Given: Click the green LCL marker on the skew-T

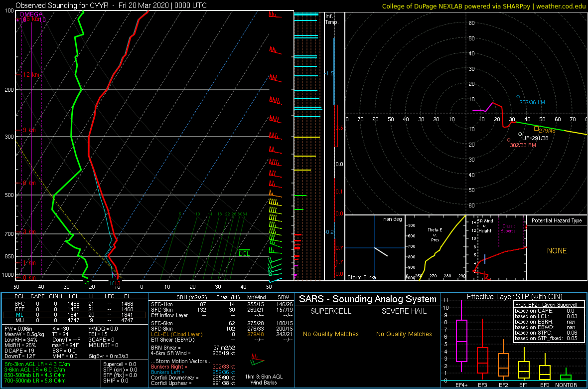Looking at the screenshot, I should coord(245,253).
